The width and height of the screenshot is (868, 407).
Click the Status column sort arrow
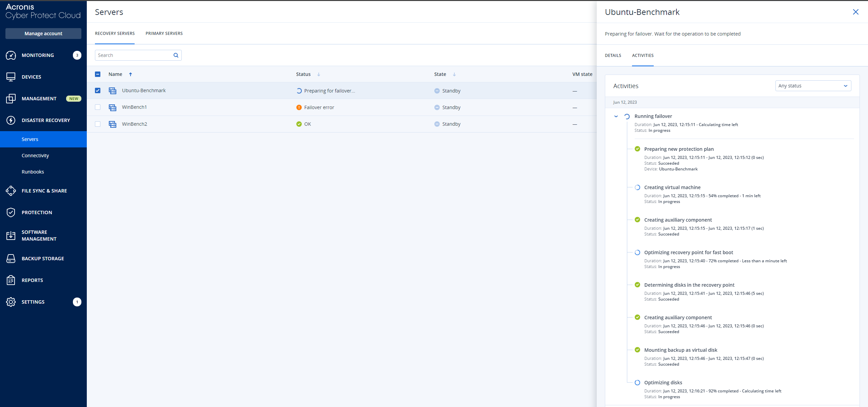319,74
